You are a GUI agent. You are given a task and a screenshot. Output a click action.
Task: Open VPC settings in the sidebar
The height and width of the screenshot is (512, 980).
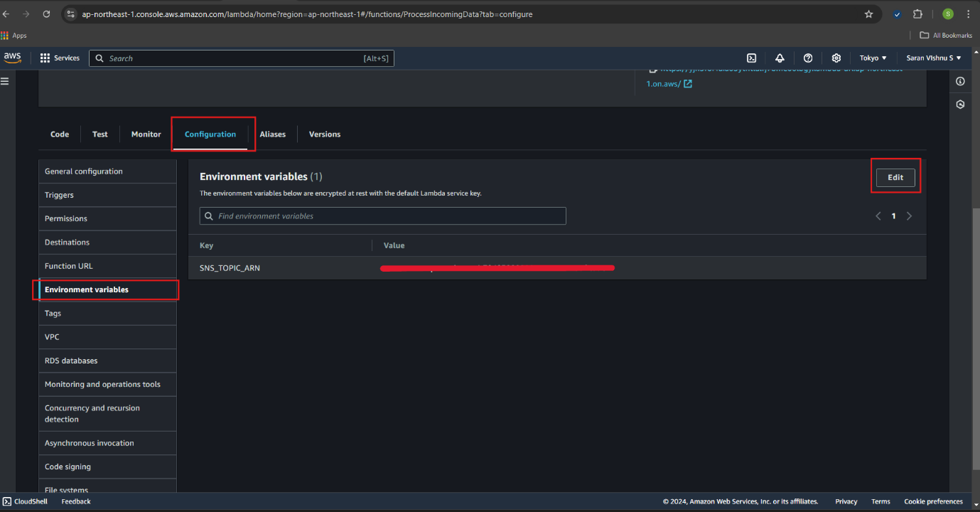click(x=52, y=337)
